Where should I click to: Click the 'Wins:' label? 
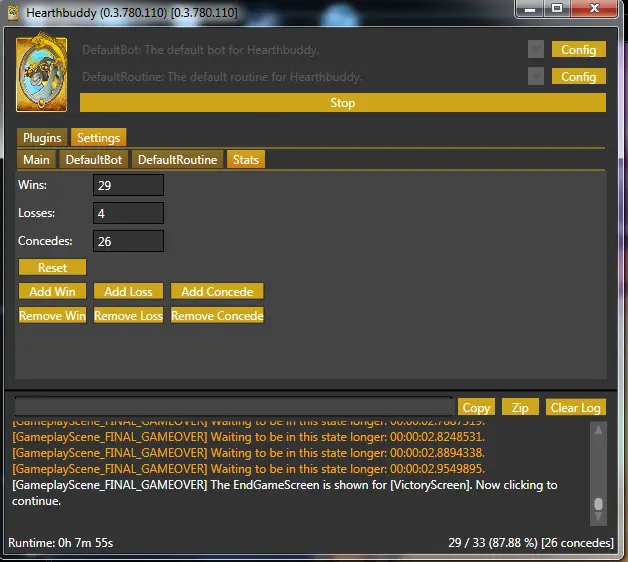(32, 185)
